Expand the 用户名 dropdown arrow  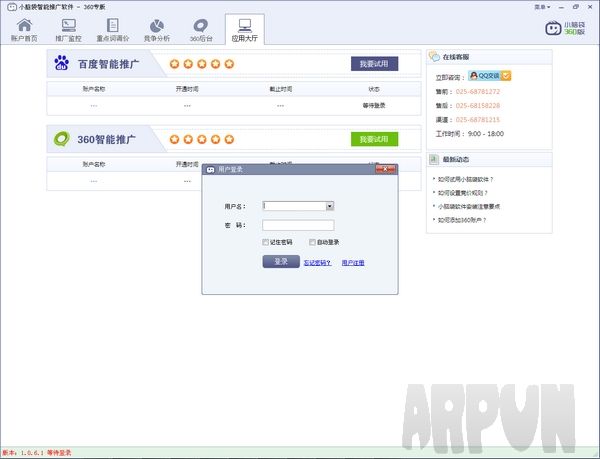pos(329,206)
